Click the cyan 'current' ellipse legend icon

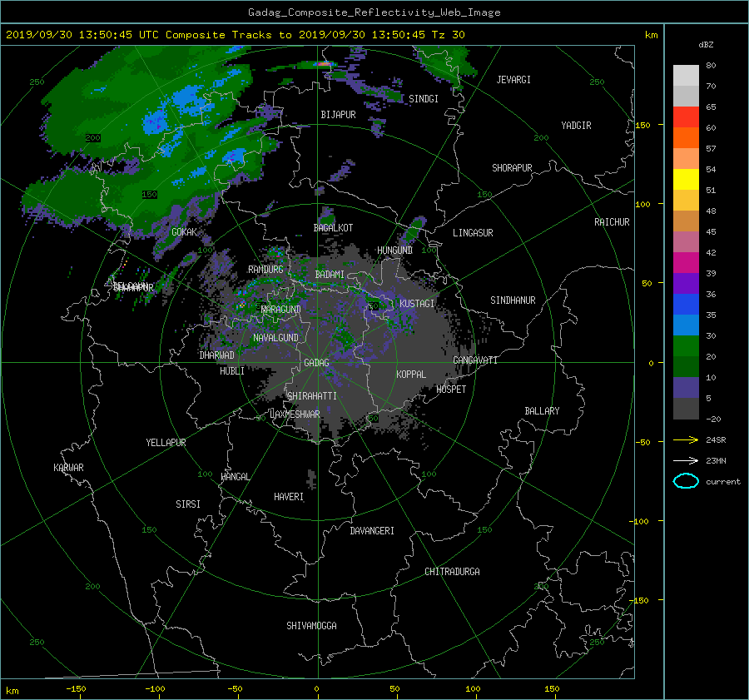pos(686,481)
